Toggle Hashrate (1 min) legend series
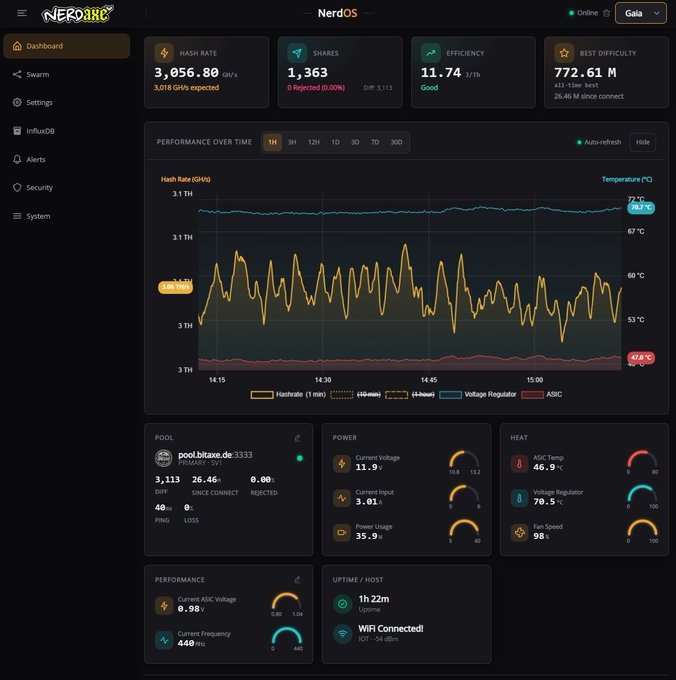Screen dimensions: 676x680 [288, 395]
